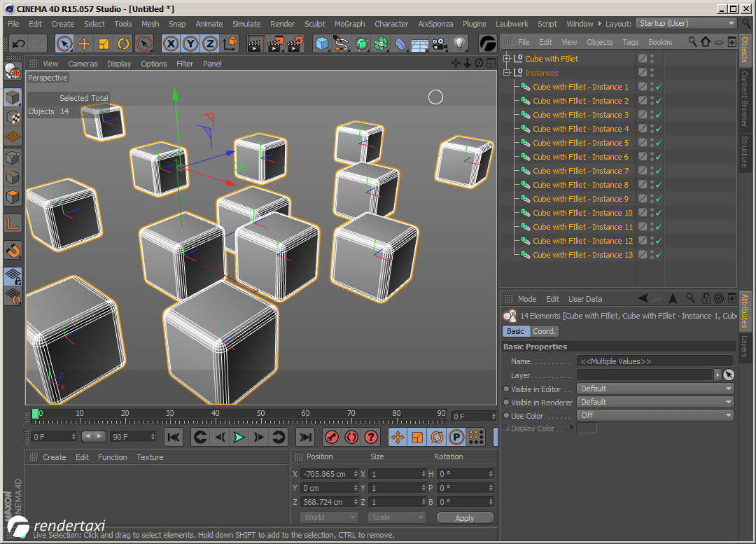Switch to Texture mode checker cube

click(13, 117)
